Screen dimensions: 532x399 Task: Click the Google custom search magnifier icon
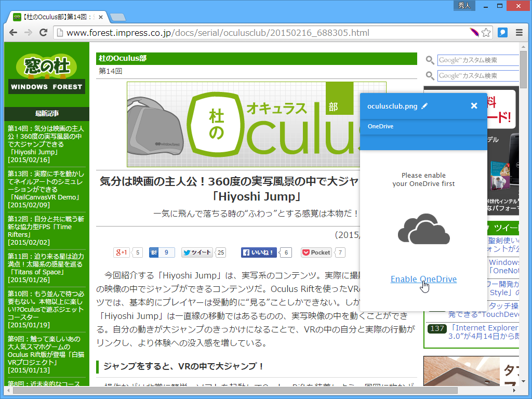[430, 60]
